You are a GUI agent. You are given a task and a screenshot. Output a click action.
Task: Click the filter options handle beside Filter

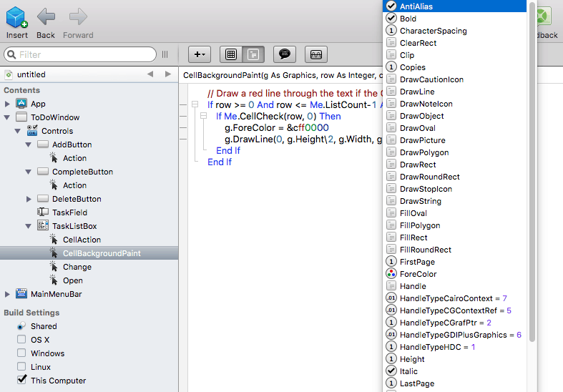[165, 54]
